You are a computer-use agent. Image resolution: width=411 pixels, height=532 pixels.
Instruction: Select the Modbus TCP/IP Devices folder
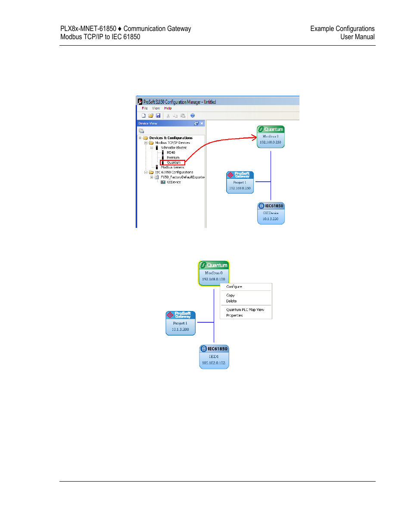pyautogui.click(x=172, y=143)
